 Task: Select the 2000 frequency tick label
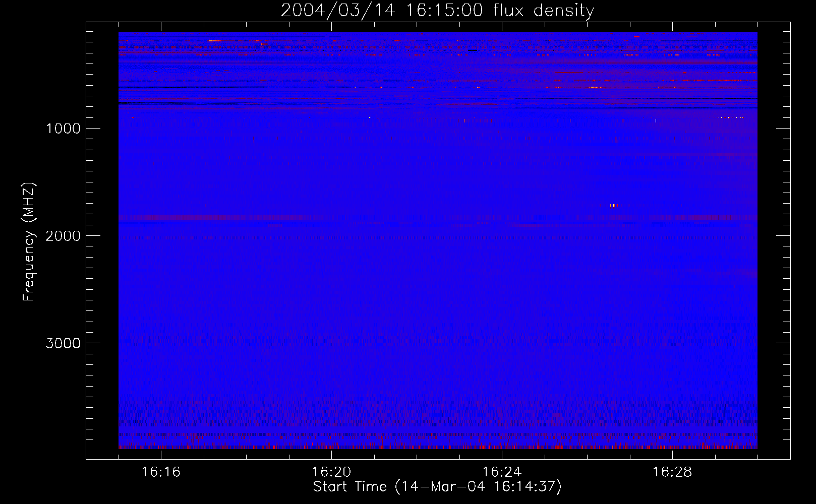point(63,236)
